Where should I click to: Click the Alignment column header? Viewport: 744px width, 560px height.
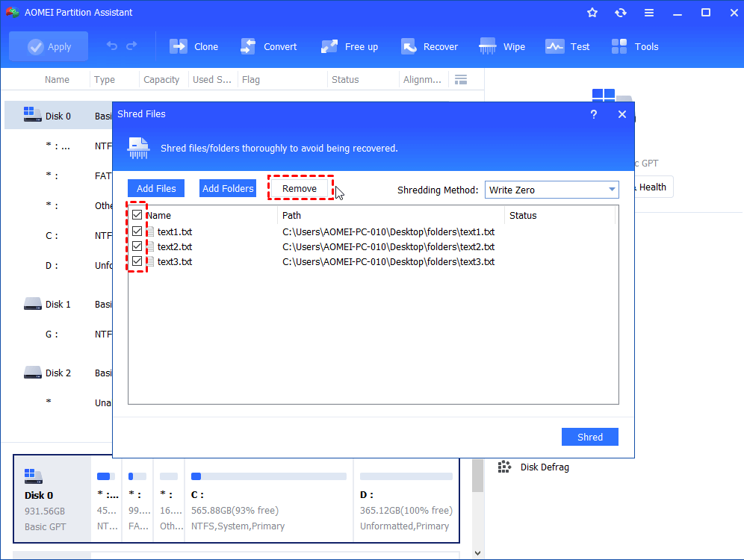coord(422,80)
